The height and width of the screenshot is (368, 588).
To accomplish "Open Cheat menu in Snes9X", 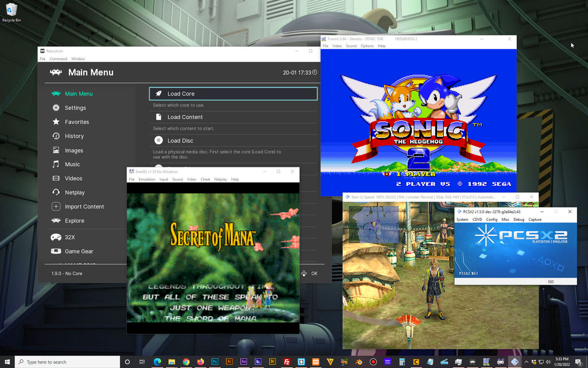I will 205,179.
